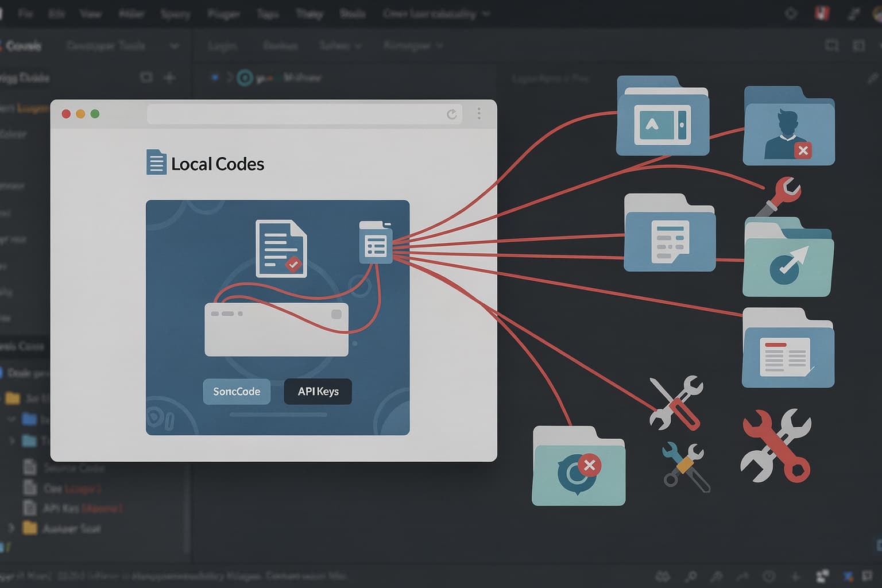The width and height of the screenshot is (882, 588).
Task: Click the blue wrench and yellow screwdriver icon
Action: point(686,466)
